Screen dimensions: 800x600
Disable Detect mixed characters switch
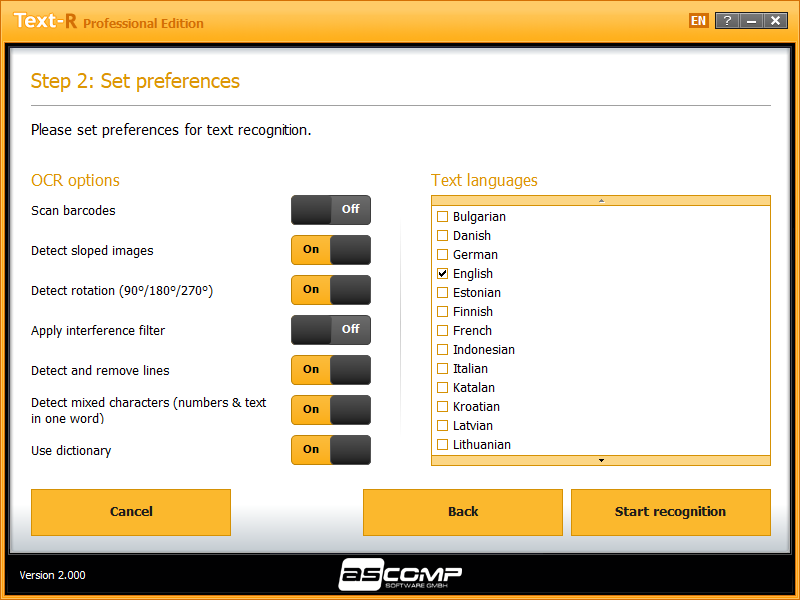point(331,410)
